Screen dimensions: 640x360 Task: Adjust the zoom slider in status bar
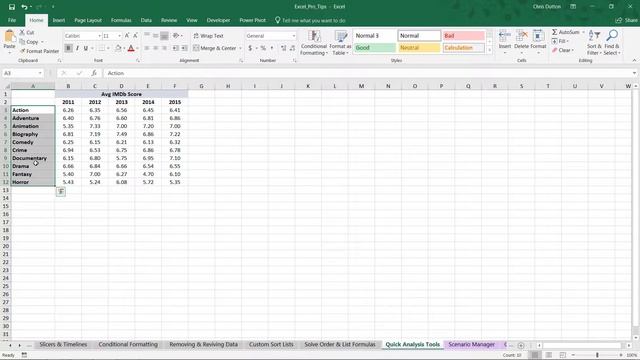(597, 355)
